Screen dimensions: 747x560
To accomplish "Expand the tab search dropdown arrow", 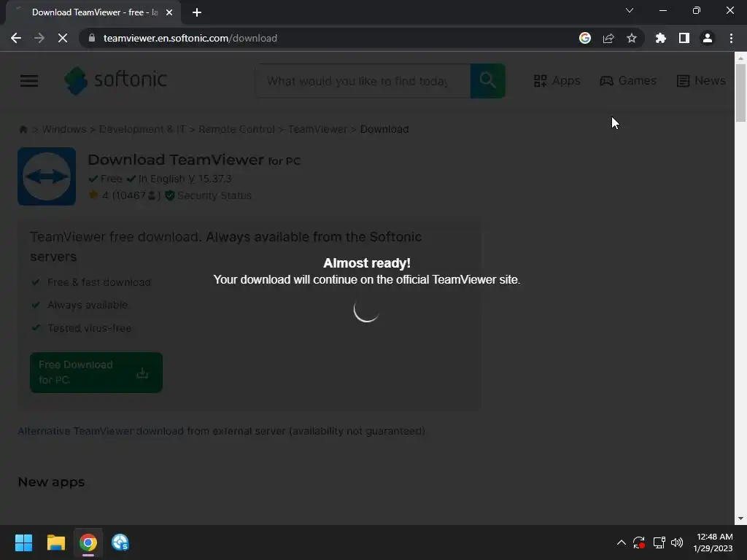I will [x=630, y=10].
